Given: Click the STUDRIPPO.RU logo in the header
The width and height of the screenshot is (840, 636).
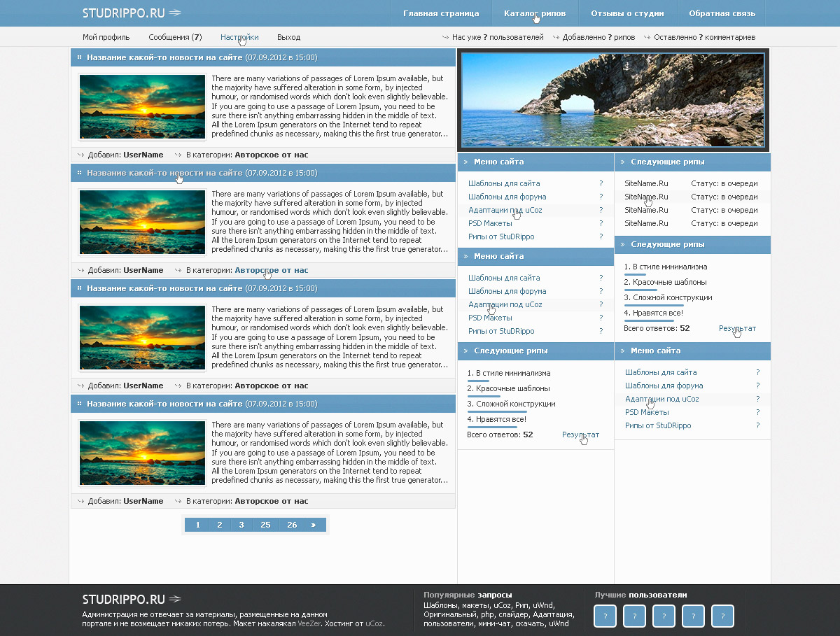Looking at the screenshot, I should [132, 13].
